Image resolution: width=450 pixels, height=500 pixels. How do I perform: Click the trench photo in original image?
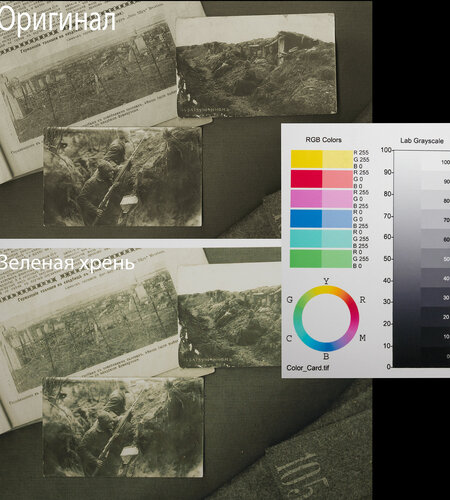point(256,66)
